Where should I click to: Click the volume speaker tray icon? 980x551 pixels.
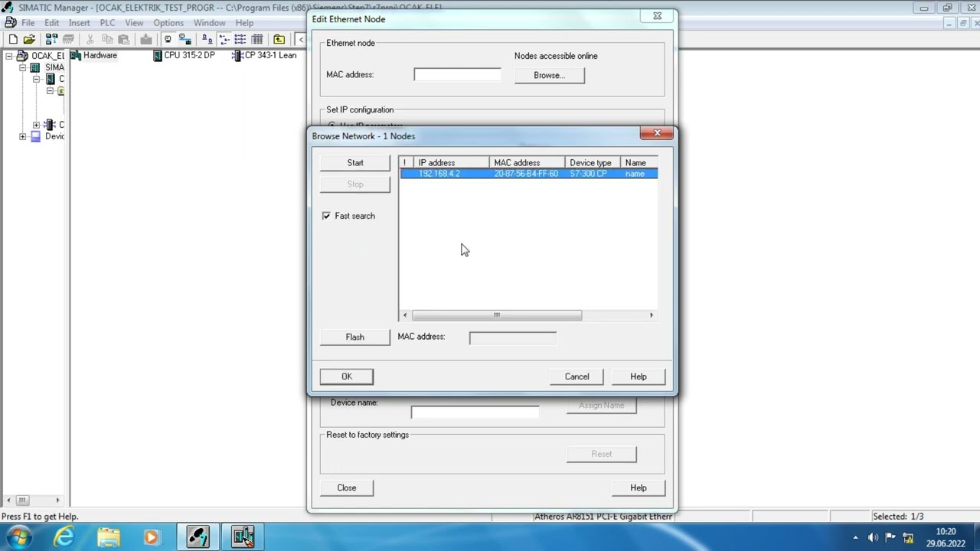pyautogui.click(x=873, y=537)
